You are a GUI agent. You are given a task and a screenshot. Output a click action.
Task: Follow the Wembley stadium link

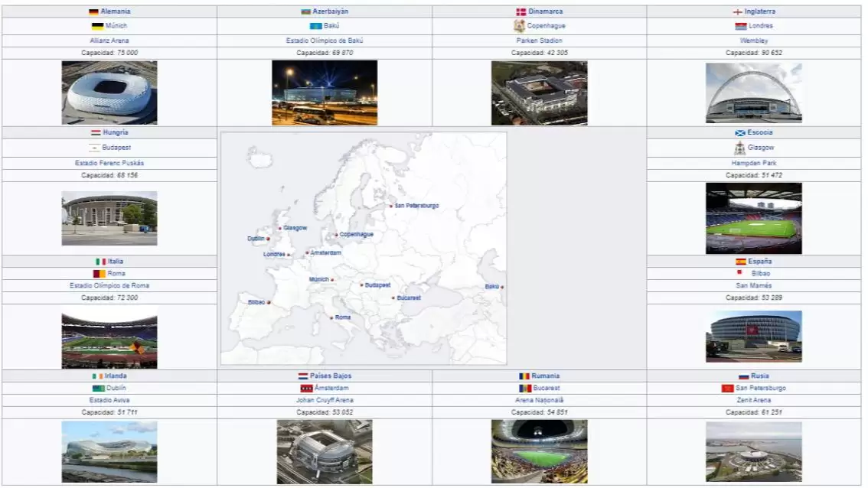point(753,41)
